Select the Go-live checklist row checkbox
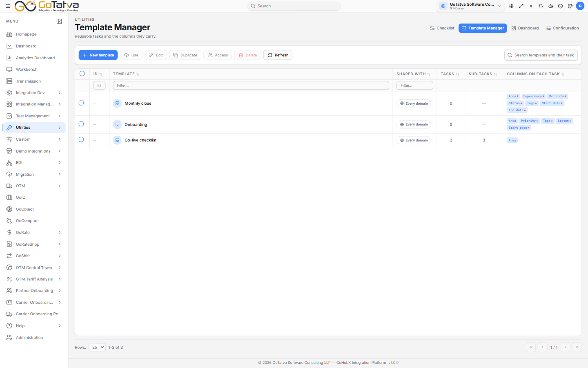Image resolution: width=588 pixels, height=368 pixels. (x=81, y=140)
